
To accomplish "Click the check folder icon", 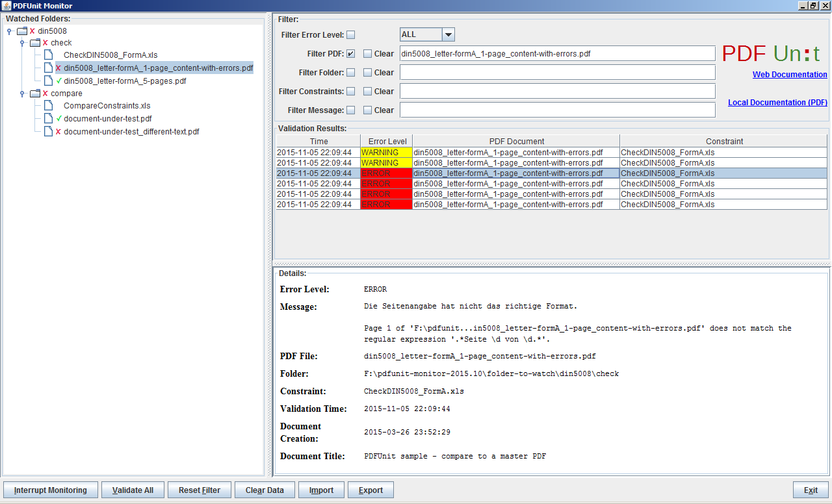I will (35, 43).
